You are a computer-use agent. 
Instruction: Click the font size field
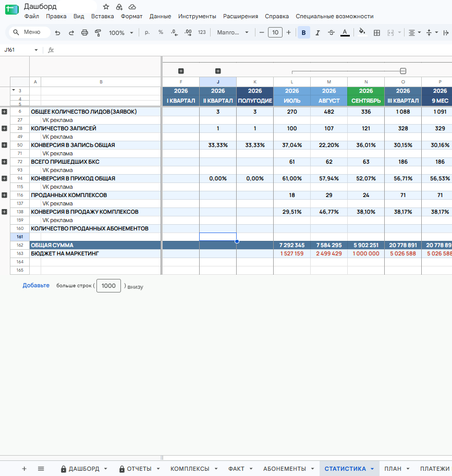tap(275, 32)
